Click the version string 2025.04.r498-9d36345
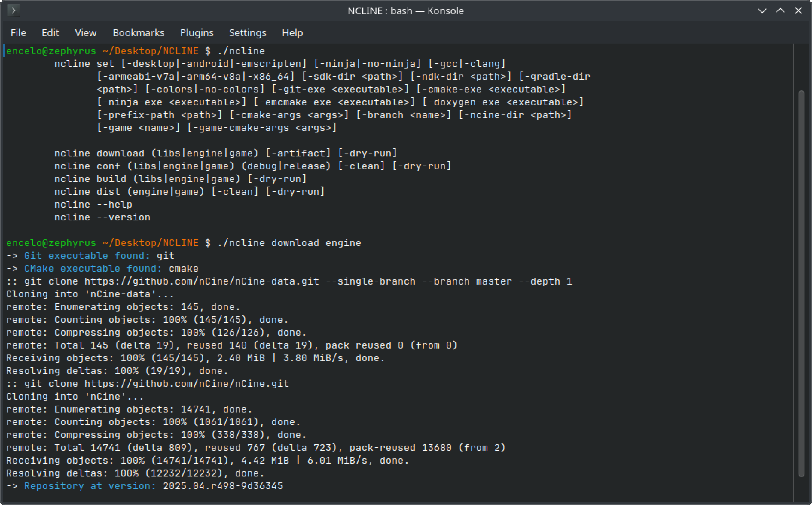This screenshot has height=505, width=812. pyautogui.click(x=223, y=486)
